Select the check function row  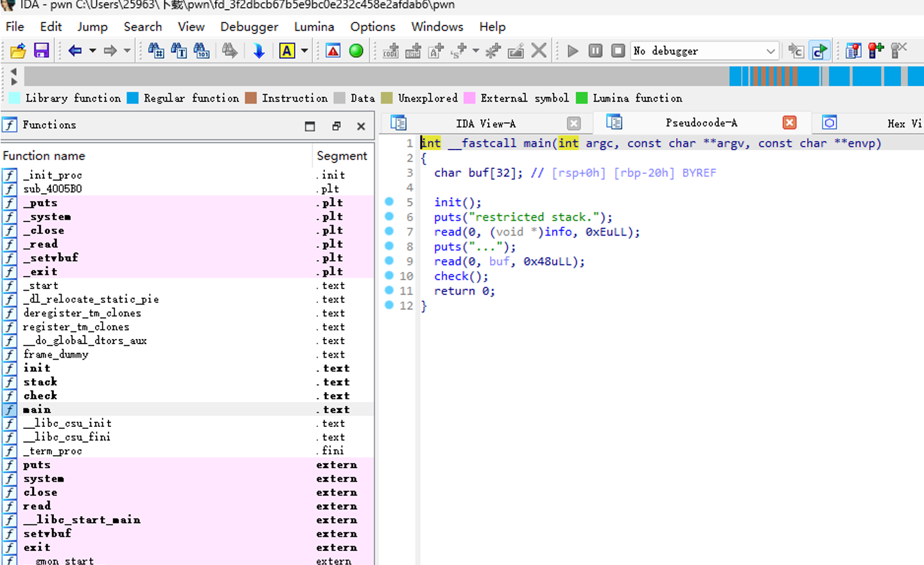click(x=187, y=395)
